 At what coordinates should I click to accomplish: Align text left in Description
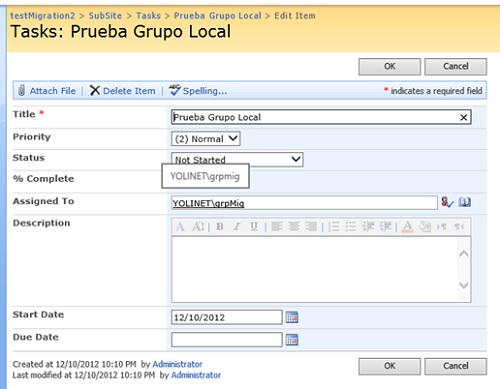(x=277, y=227)
